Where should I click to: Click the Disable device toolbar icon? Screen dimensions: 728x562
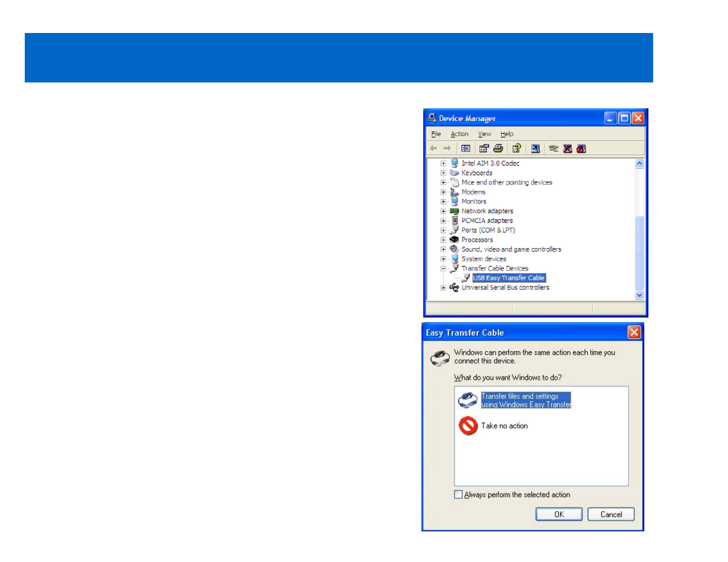581,148
